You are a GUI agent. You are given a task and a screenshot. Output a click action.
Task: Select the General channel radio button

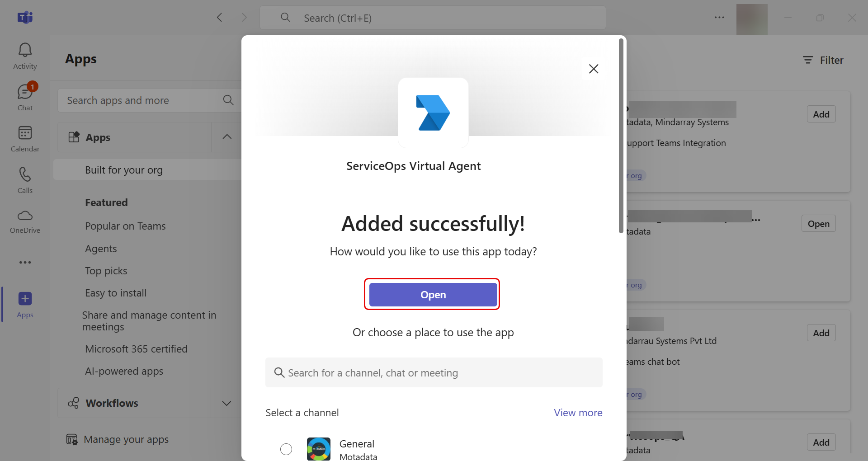pyautogui.click(x=286, y=449)
